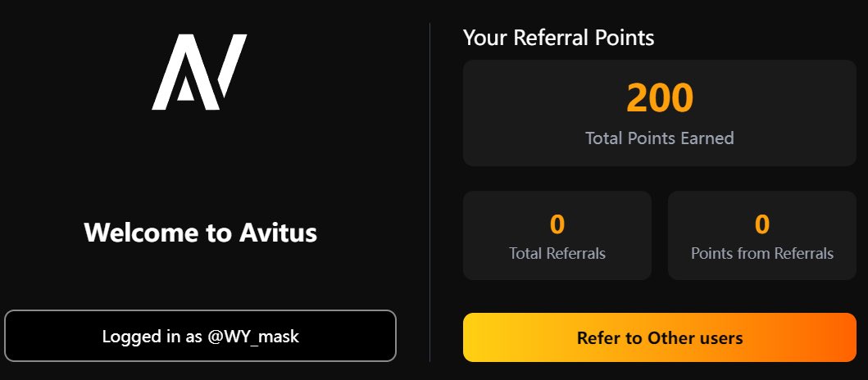Open the Refer to Other users button
This screenshot has height=380, width=868.
pyautogui.click(x=659, y=337)
